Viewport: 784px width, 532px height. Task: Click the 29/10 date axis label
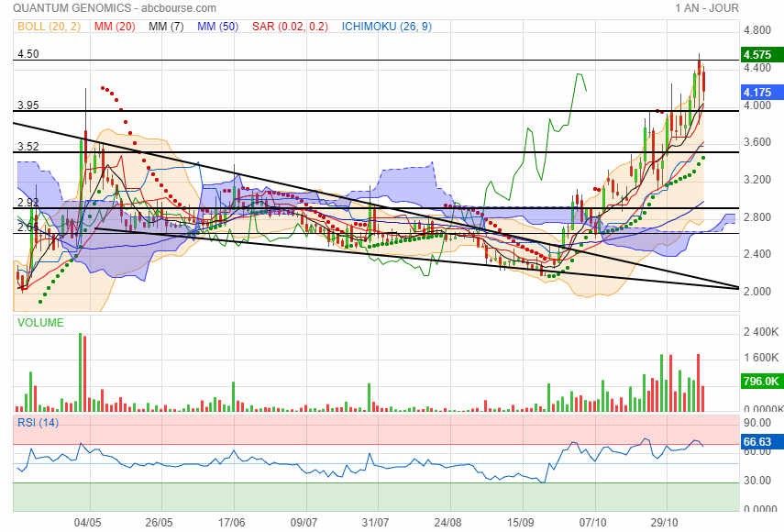[x=664, y=523]
